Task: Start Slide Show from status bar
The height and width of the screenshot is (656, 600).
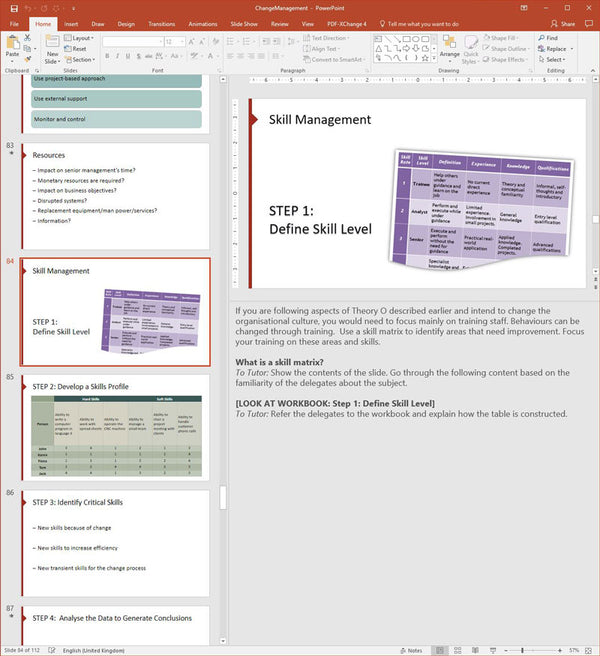Action: [x=493, y=651]
